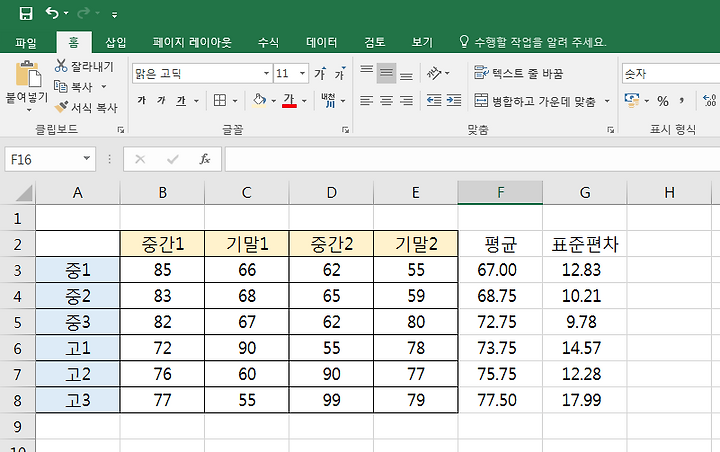
Task: Open the fill color dropdown arrow
Action: tap(273, 101)
